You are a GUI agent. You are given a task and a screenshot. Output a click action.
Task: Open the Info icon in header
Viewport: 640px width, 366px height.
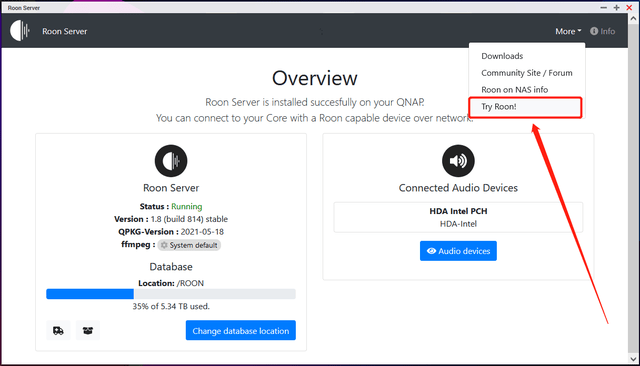594,31
